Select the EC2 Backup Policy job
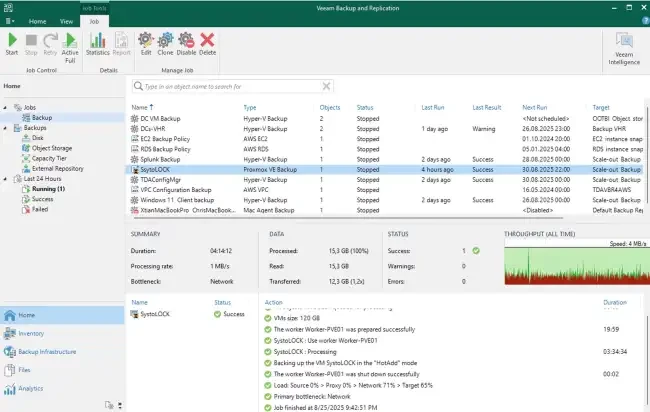The height and width of the screenshot is (412, 650). pyautogui.click(x=385, y=139)
